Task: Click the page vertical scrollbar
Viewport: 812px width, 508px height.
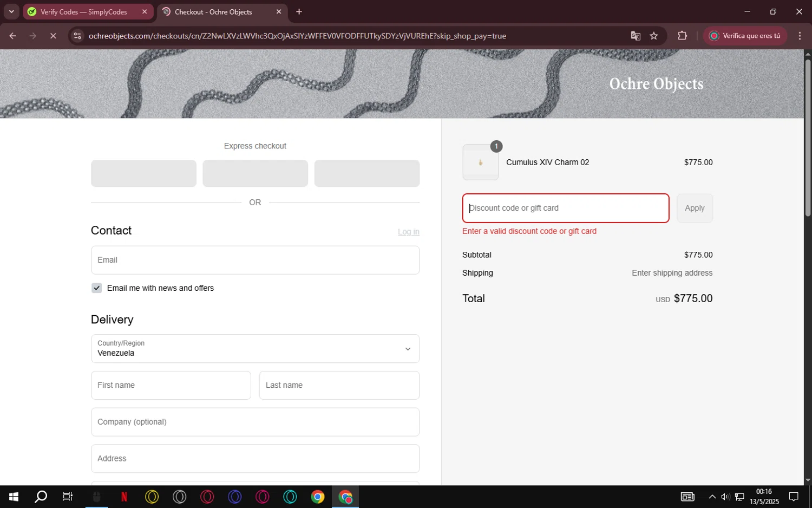Action: coord(808,138)
